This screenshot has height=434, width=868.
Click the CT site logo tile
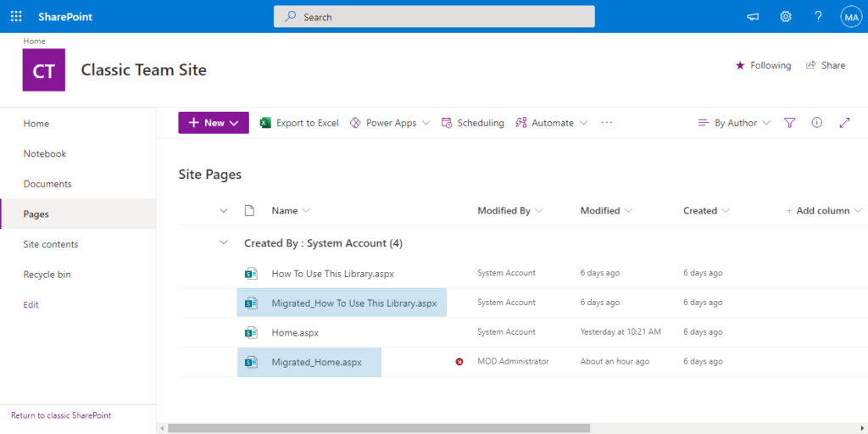point(44,70)
